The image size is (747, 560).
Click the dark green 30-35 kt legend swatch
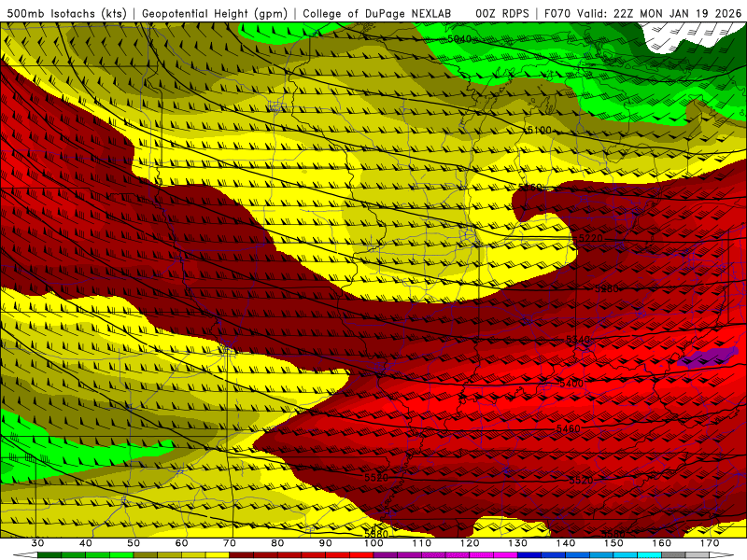[49, 555]
